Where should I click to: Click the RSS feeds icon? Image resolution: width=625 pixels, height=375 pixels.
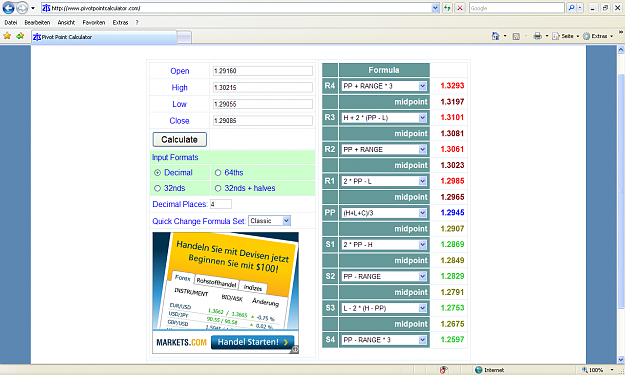[x=516, y=36]
